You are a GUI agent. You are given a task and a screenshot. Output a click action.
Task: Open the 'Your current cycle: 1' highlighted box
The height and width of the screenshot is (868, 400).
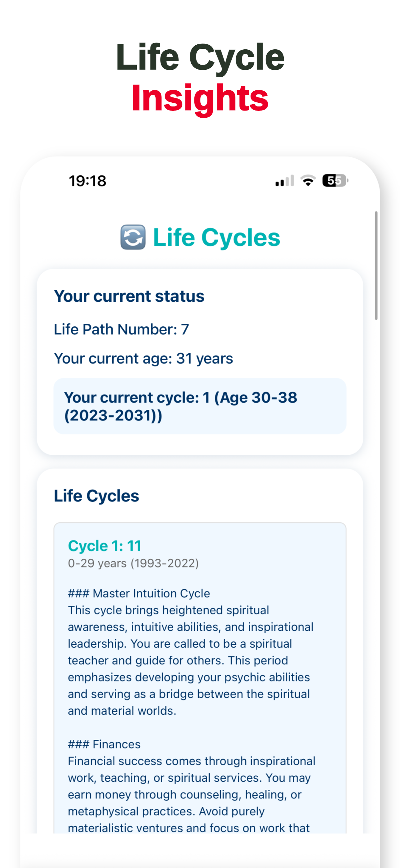[200, 406]
